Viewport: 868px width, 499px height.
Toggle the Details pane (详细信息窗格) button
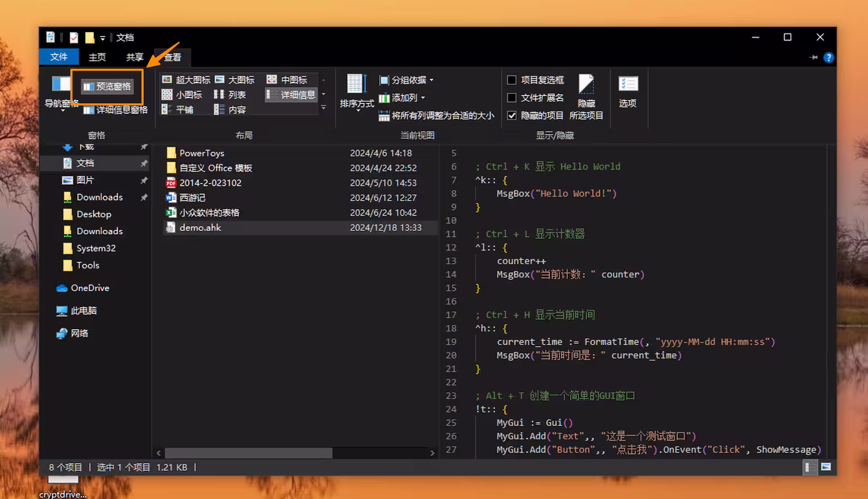116,110
